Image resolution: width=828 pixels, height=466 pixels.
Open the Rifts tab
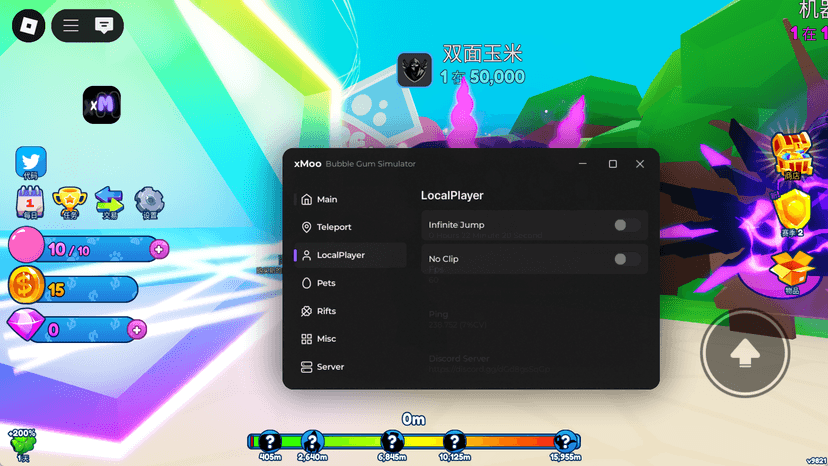coord(326,311)
